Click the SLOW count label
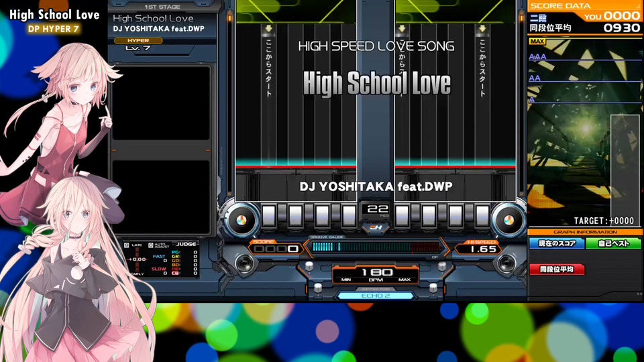The width and height of the screenshot is (644, 362). click(158, 269)
